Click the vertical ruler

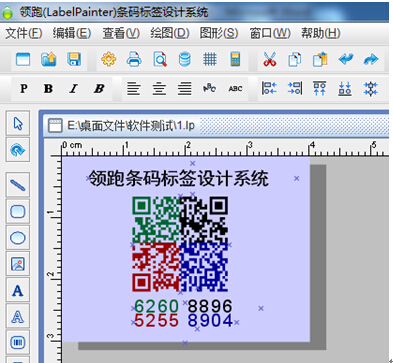[x=53, y=259]
